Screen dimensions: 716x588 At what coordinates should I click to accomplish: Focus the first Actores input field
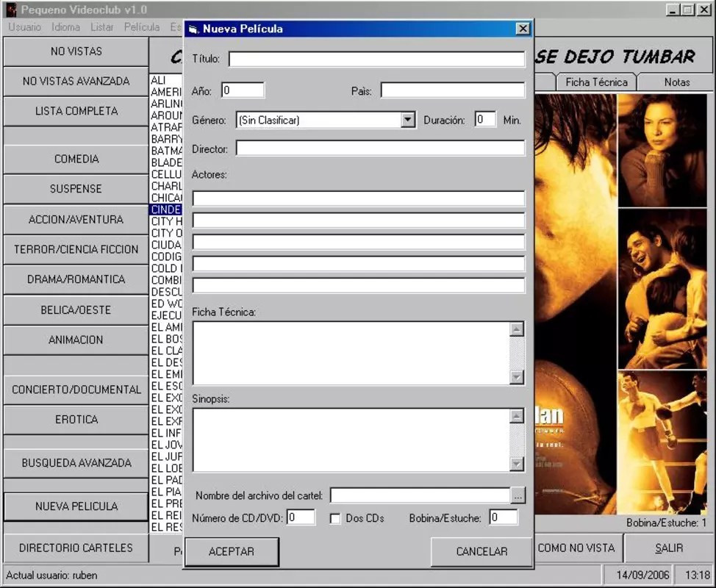point(359,198)
